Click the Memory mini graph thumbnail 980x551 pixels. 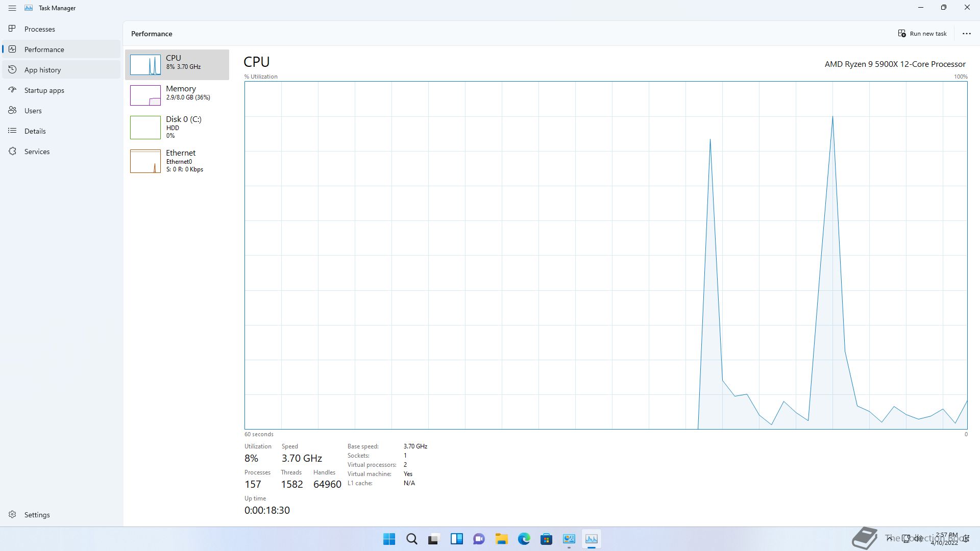coord(145,95)
